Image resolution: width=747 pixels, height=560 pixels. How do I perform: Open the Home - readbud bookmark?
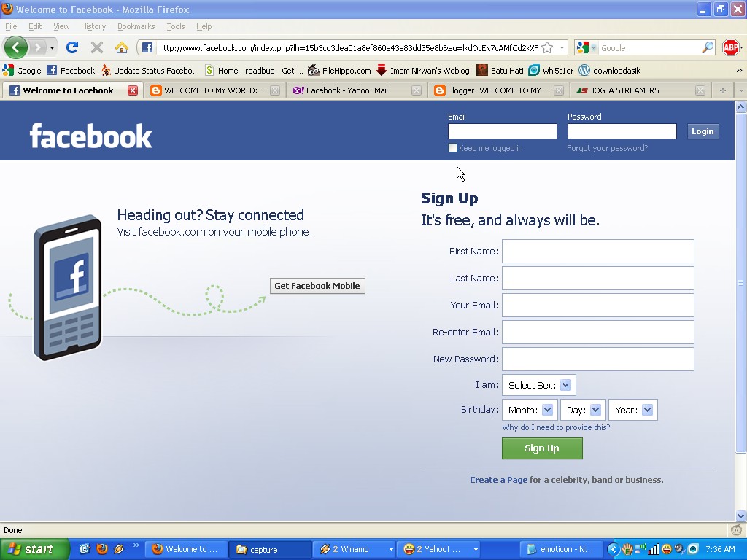253,71
